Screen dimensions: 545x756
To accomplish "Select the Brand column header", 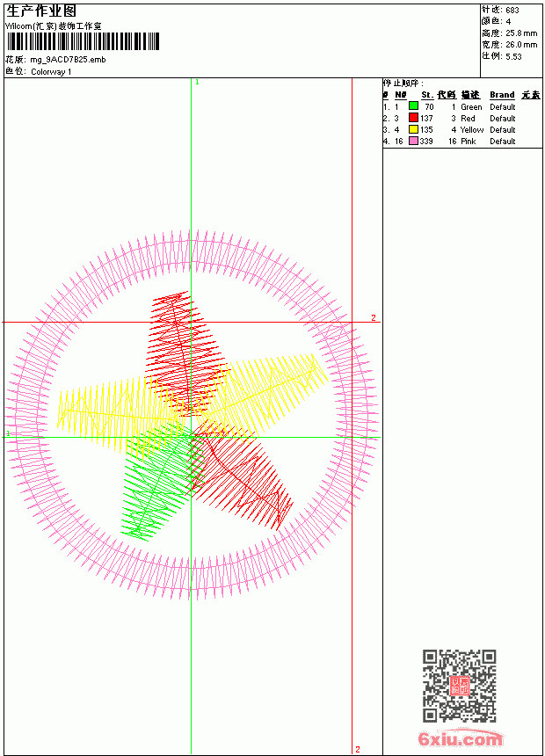I will 502,95.
